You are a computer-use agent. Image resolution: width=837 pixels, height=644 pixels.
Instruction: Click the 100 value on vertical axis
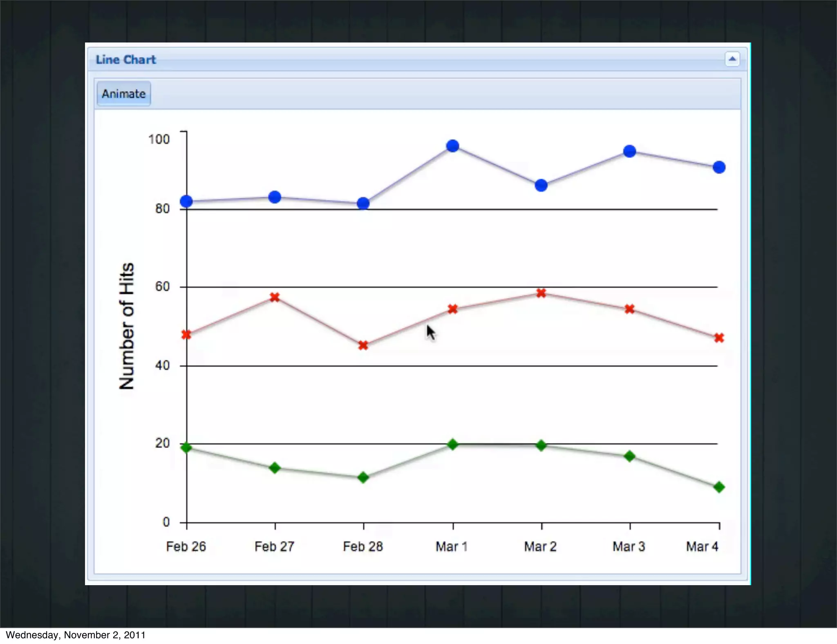(x=159, y=139)
